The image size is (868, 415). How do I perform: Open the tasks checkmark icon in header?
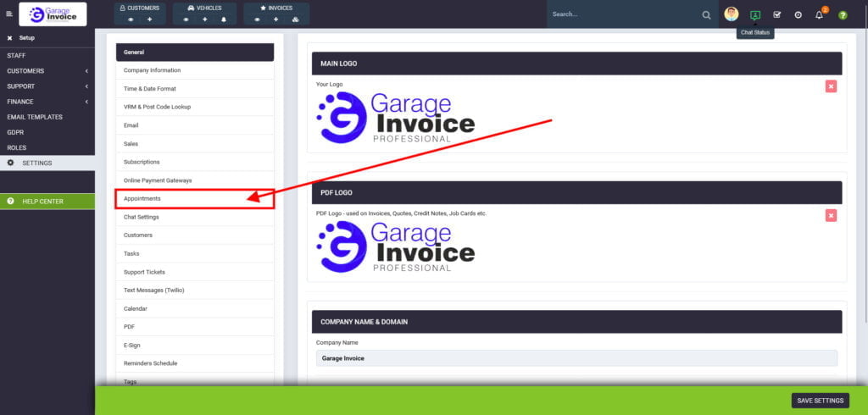776,15
